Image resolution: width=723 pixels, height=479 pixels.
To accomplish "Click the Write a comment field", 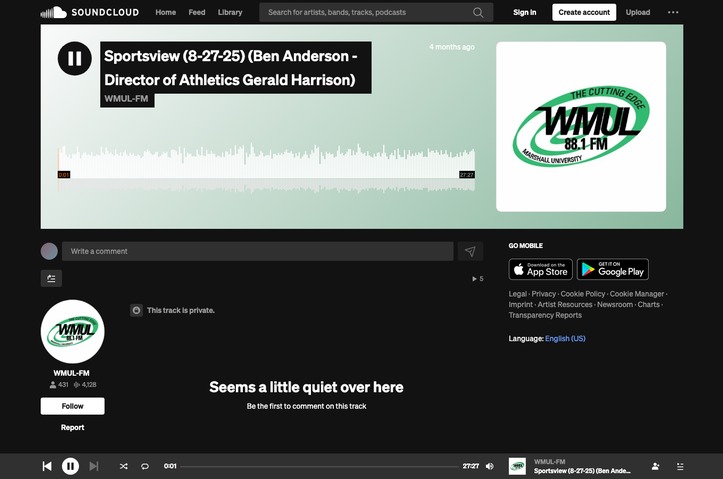I will coord(257,251).
